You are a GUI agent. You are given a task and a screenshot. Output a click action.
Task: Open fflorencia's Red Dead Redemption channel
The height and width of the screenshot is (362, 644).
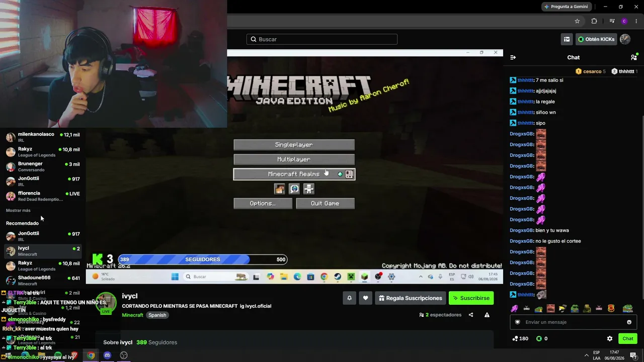(43, 196)
